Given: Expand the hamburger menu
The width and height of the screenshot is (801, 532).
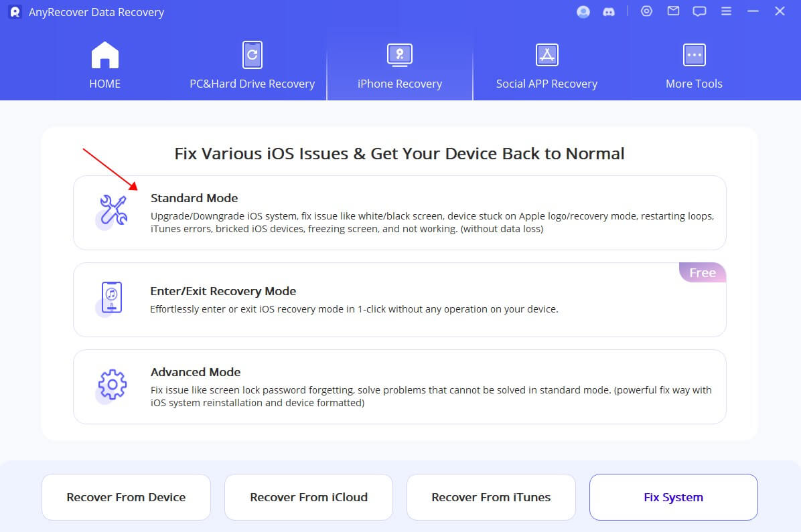Looking at the screenshot, I should (726, 11).
